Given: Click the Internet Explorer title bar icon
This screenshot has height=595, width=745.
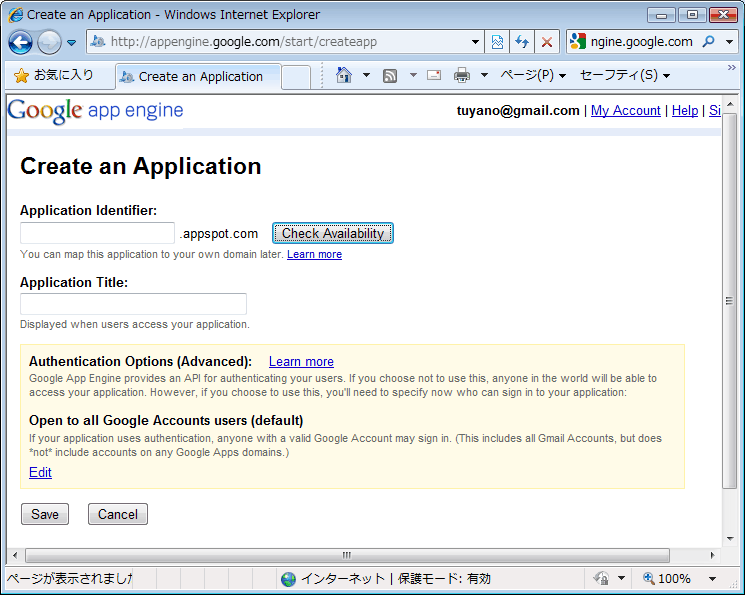Looking at the screenshot, I should (16, 15).
